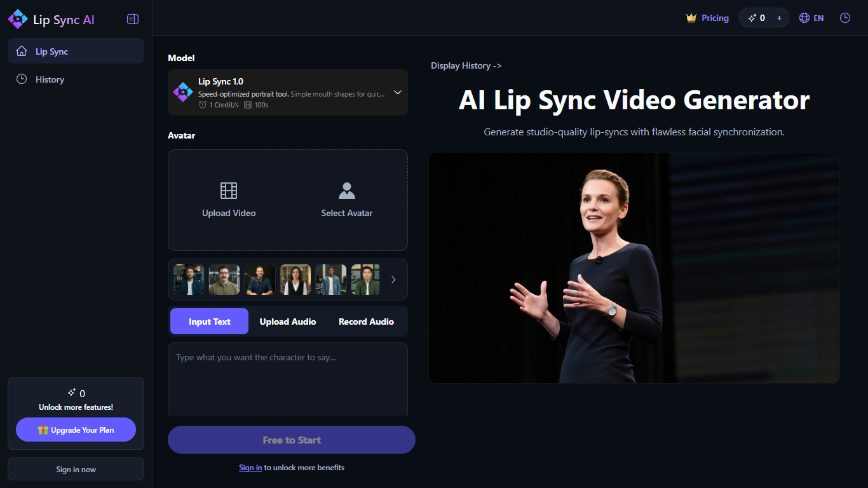
Task: Click the Free to Start button
Action: click(x=292, y=440)
